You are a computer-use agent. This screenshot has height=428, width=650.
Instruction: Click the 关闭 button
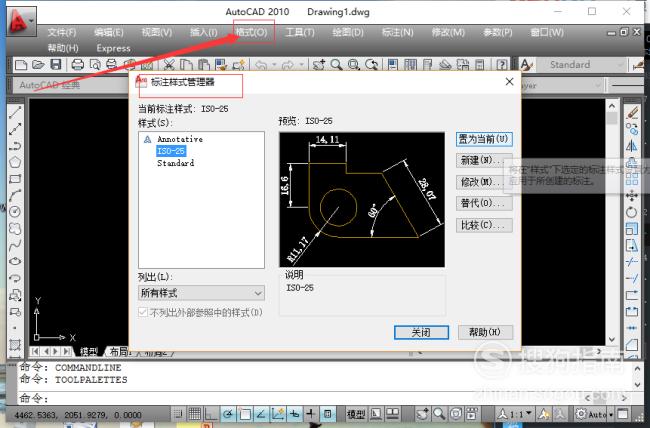pos(421,332)
